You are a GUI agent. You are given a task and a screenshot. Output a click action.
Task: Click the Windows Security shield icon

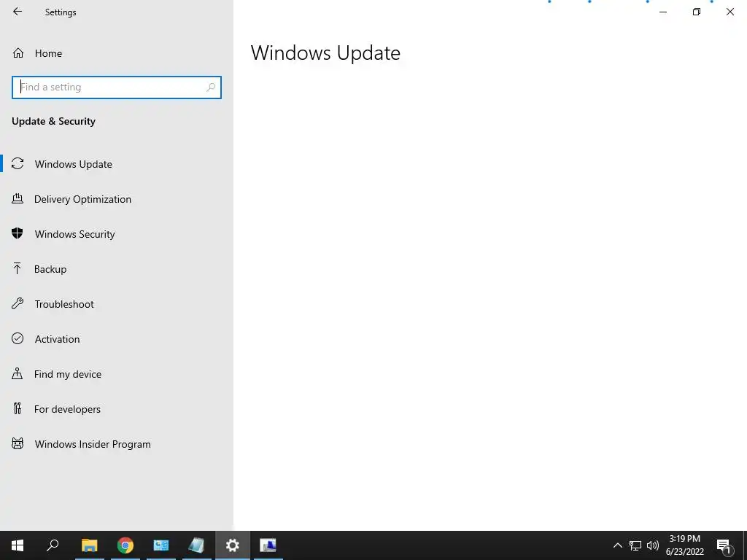pos(18,233)
